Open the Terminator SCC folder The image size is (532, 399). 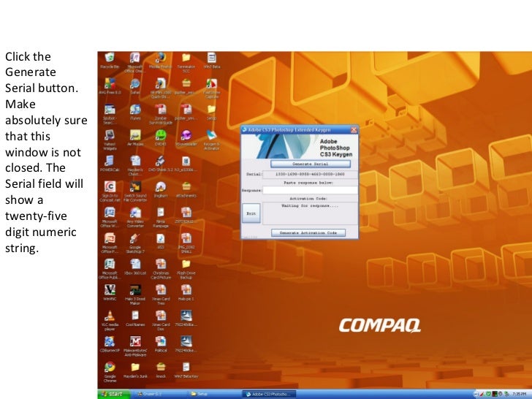pos(186,62)
